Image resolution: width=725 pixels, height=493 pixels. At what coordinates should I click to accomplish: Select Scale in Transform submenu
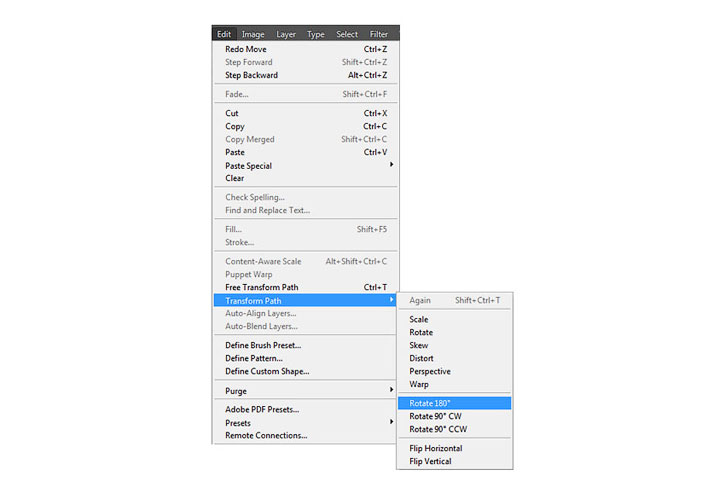(x=455, y=319)
